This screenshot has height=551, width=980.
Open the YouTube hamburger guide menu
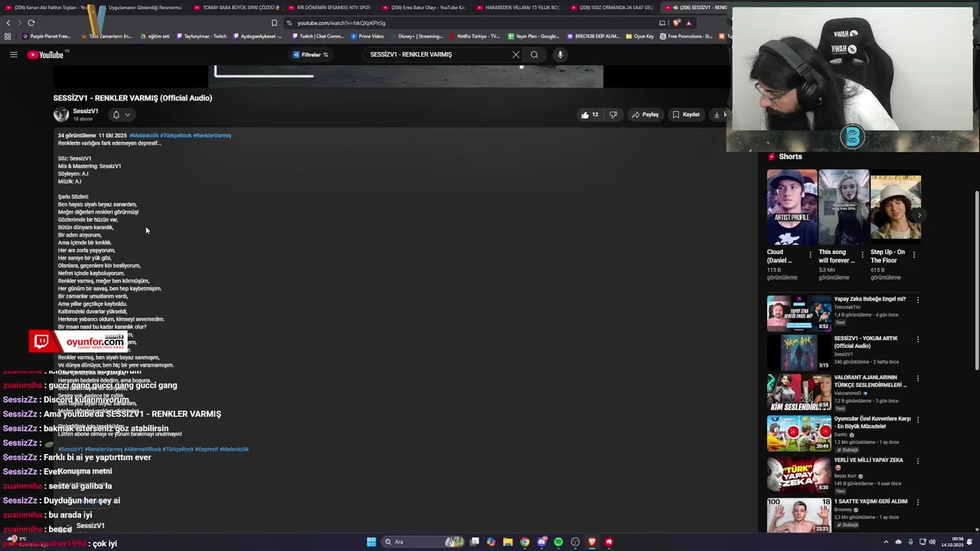click(x=13, y=54)
